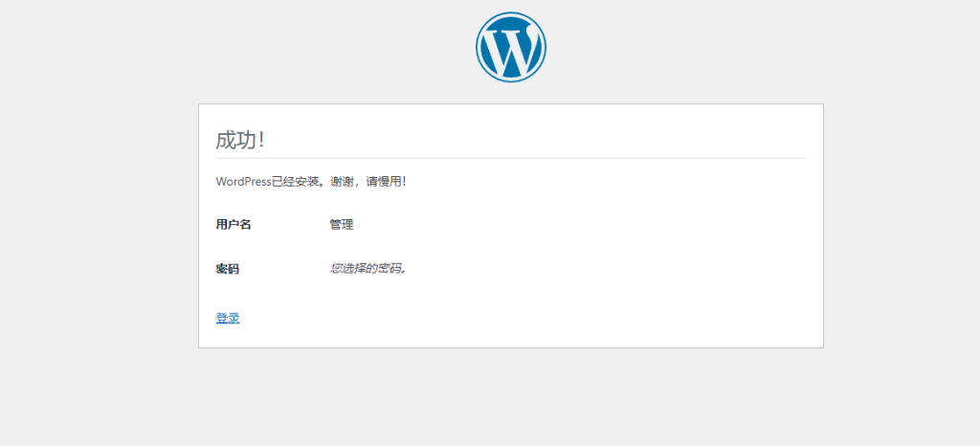
Task: Click the username value 管理
Action: coord(342,225)
